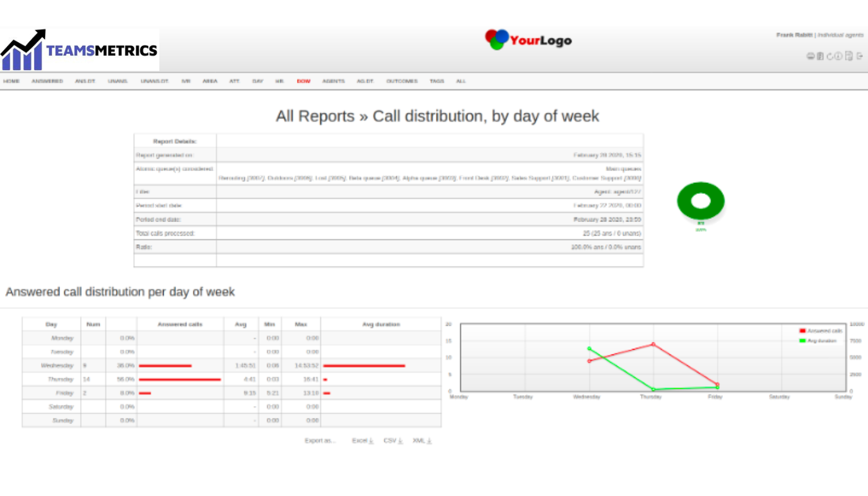Go to the AGENTS report tab
Screen dimensions: 868x496
[x=334, y=81]
